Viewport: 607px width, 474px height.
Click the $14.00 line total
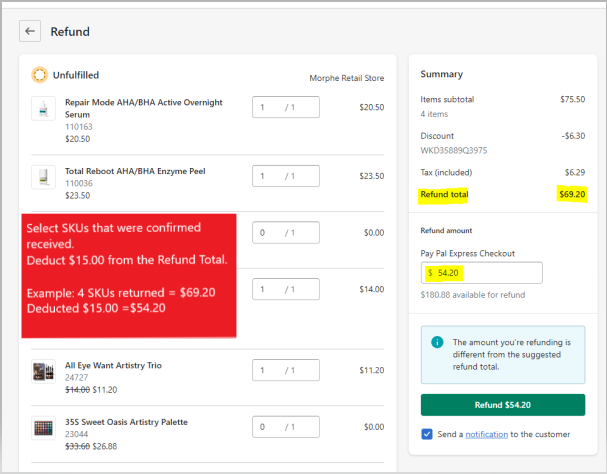372,289
